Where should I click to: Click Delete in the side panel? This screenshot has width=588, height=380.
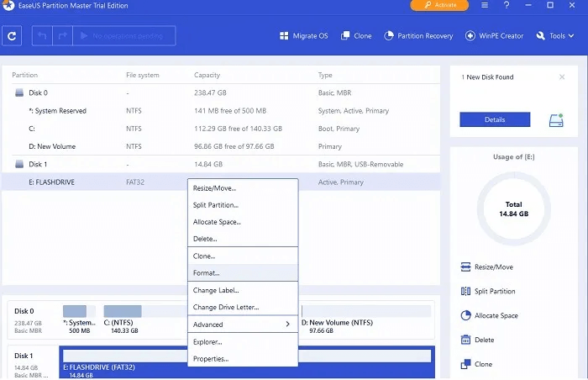[477, 340]
